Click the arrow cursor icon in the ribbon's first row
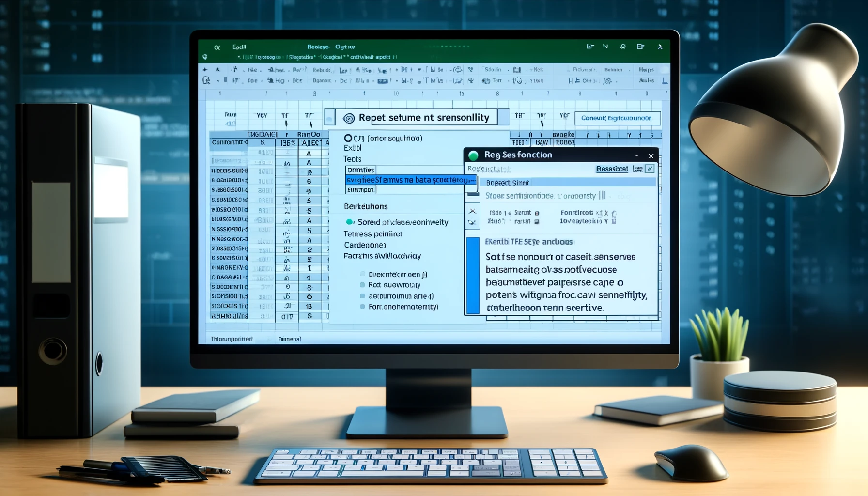This screenshot has height=496, width=868. click(x=217, y=70)
